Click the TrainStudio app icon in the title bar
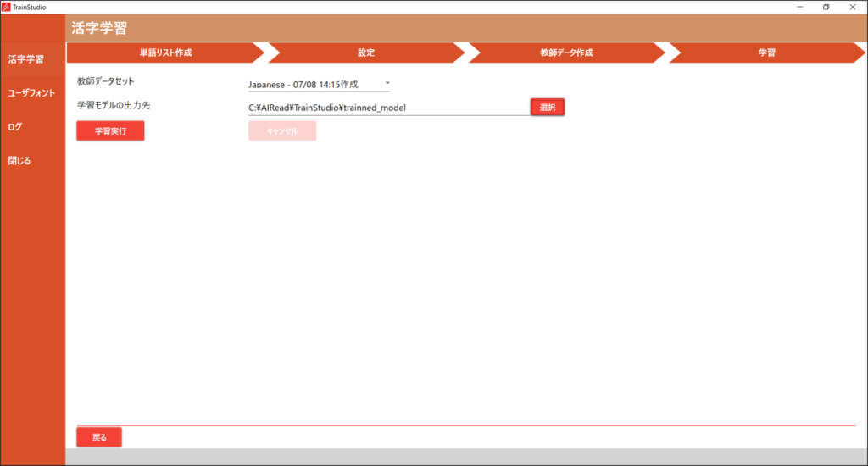The width and height of the screenshot is (868, 466). [x=6, y=7]
